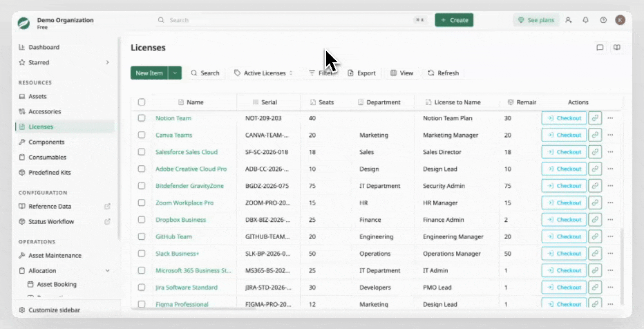Click link icon for Microsoft 365 Business row
The image size is (644, 329).
click(x=595, y=270)
